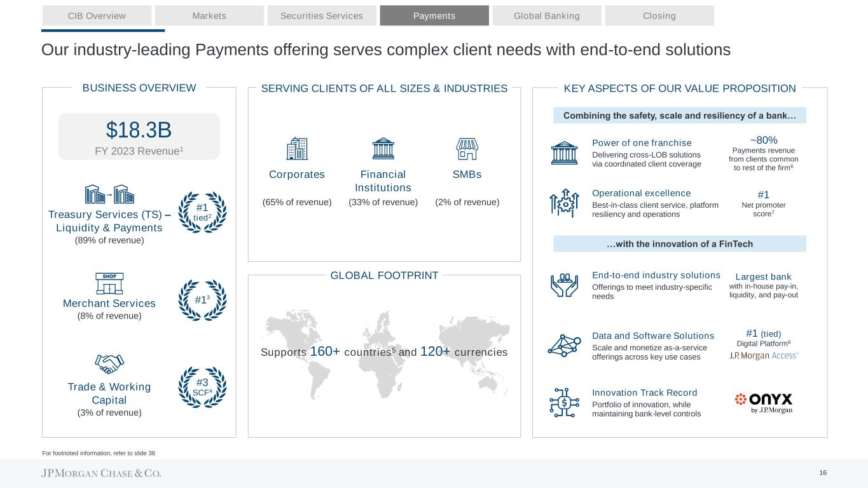Select 'Delivering cross-LOB solutions via coordinated client coverage'
The height and width of the screenshot is (488, 868).
(646, 159)
